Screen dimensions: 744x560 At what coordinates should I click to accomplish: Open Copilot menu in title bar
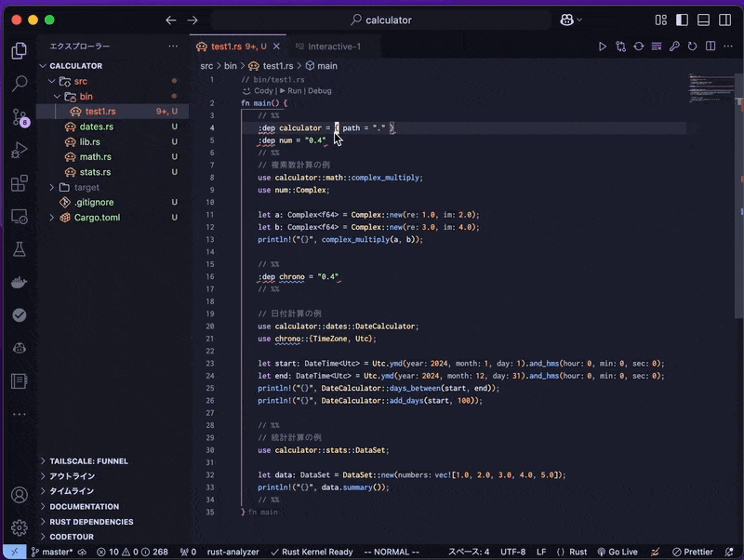(x=571, y=20)
